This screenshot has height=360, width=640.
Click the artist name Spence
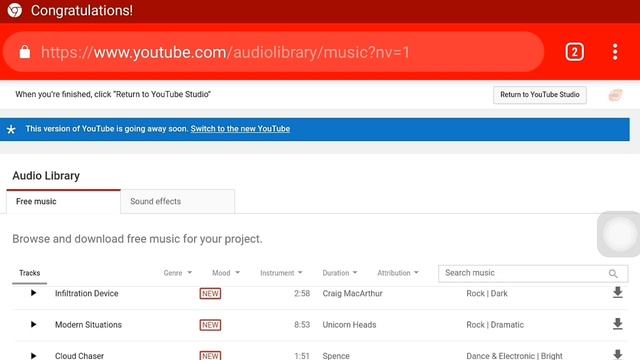tap(336, 356)
